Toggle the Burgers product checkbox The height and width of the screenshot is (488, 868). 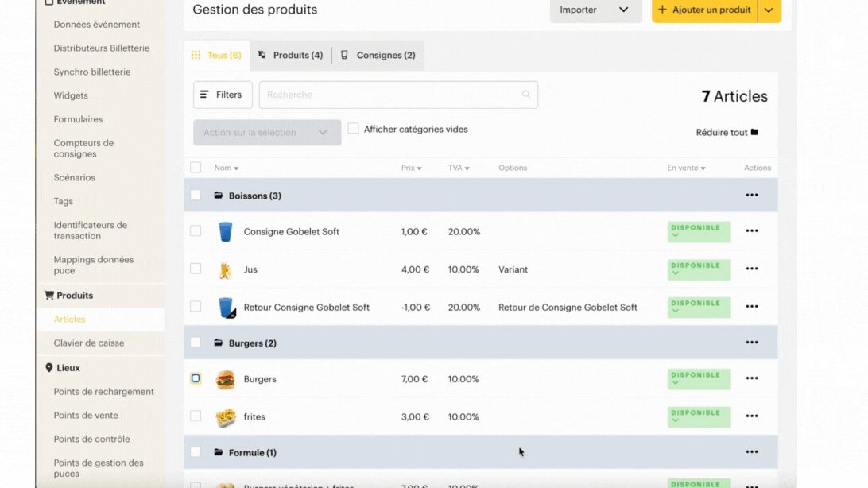196,378
